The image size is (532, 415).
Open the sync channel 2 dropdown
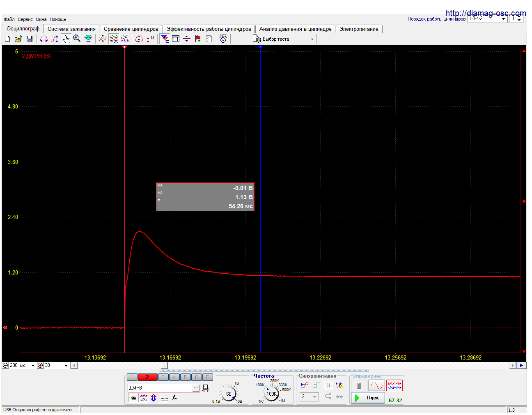[x=309, y=397]
